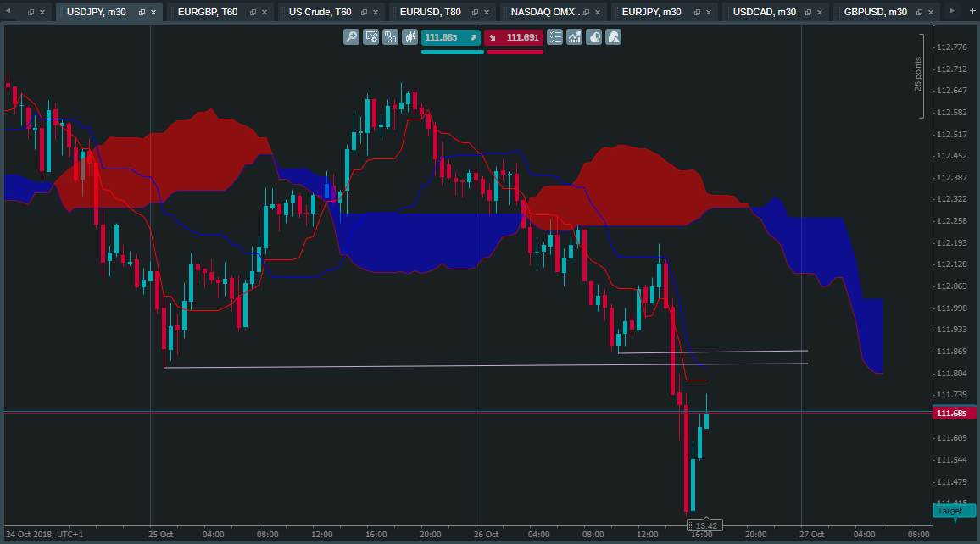Click the 111.685 sell price button
Screen dimensions: 980x544
(x=451, y=37)
